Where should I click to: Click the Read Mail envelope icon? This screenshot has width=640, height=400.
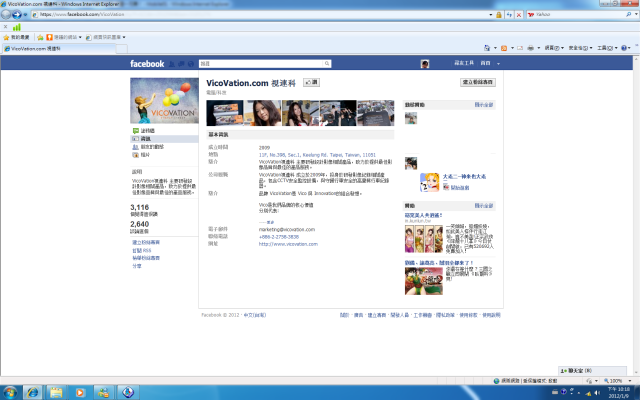(x=520, y=48)
